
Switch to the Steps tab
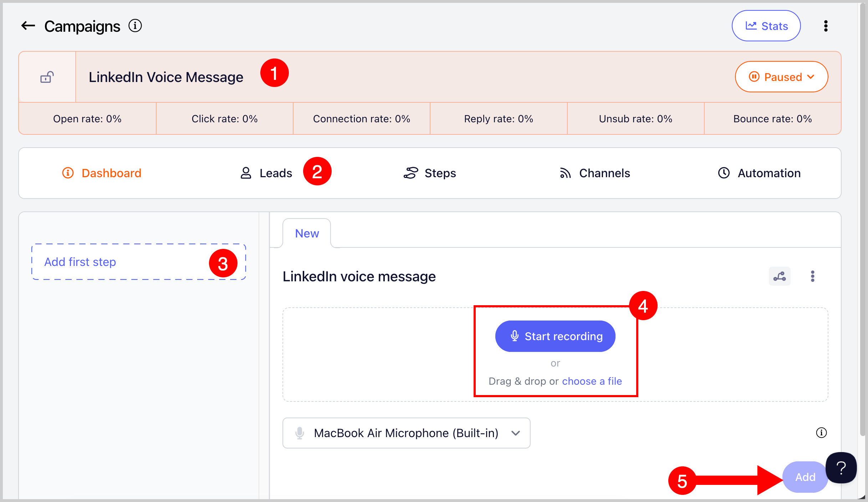pyautogui.click(x=430, y=173)
